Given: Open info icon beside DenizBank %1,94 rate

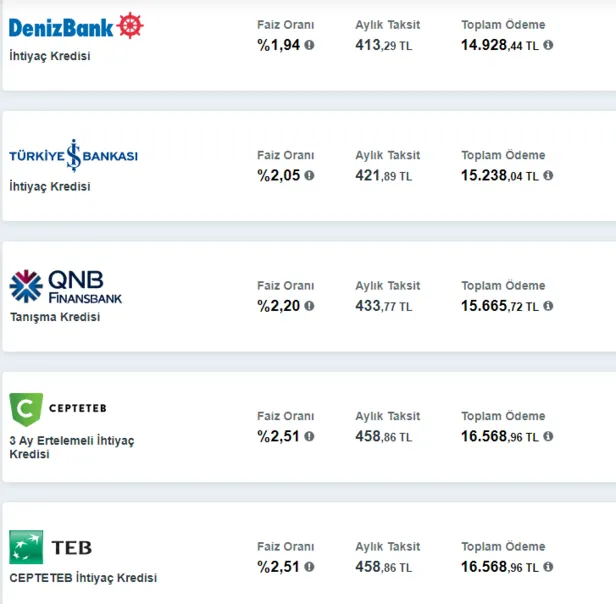Looking at the screenshot, I should (309, 45).
